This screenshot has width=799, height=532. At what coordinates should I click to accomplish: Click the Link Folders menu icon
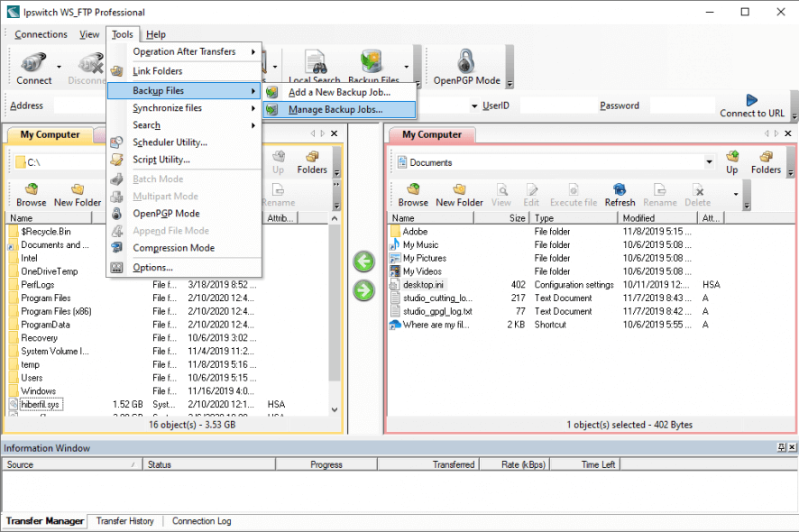pyautogui.click(x=117, y=71)
